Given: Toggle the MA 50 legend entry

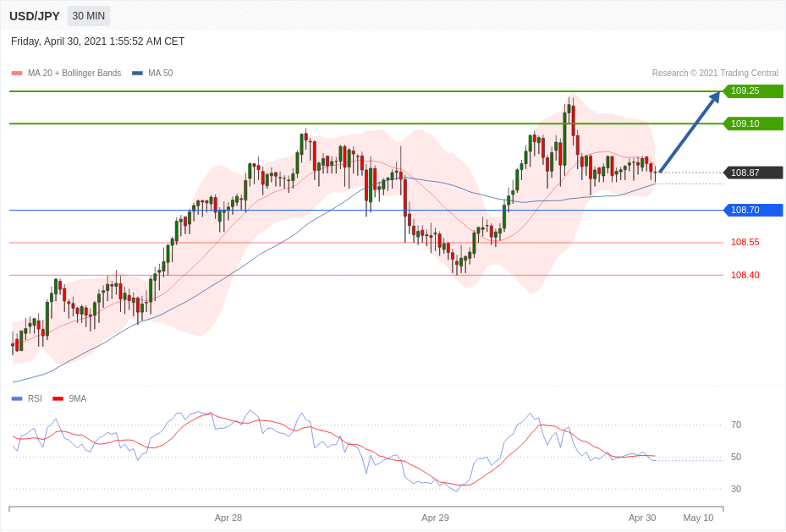Looking at the screenshot, I should [x=160, y=74].
